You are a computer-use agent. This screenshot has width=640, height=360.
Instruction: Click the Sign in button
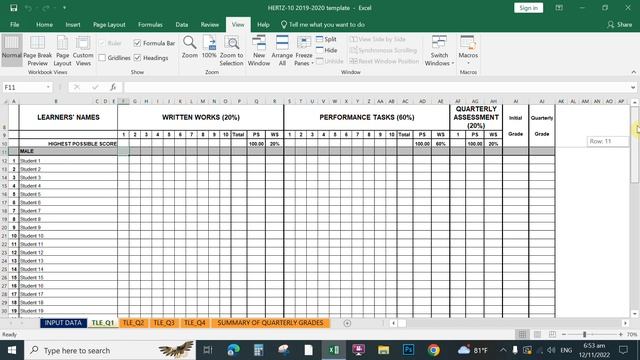point(528,8)
